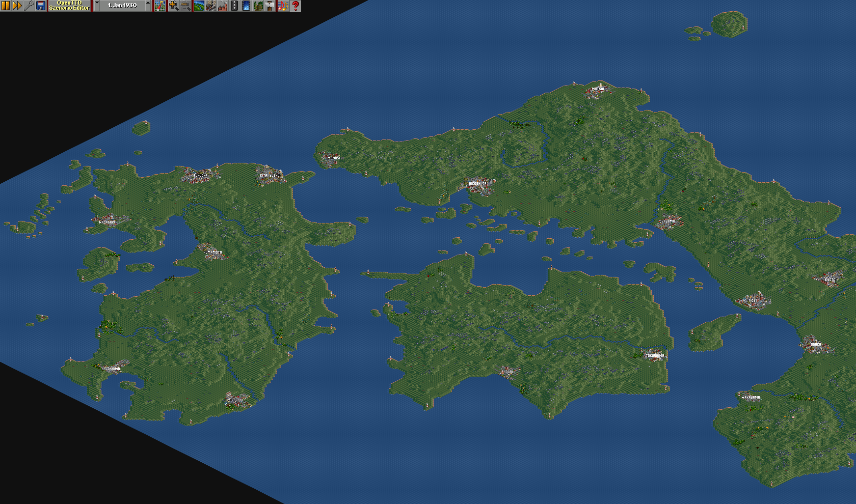
Task: Click the Hiroshima town label on map
Action: (x=477, y=183)
